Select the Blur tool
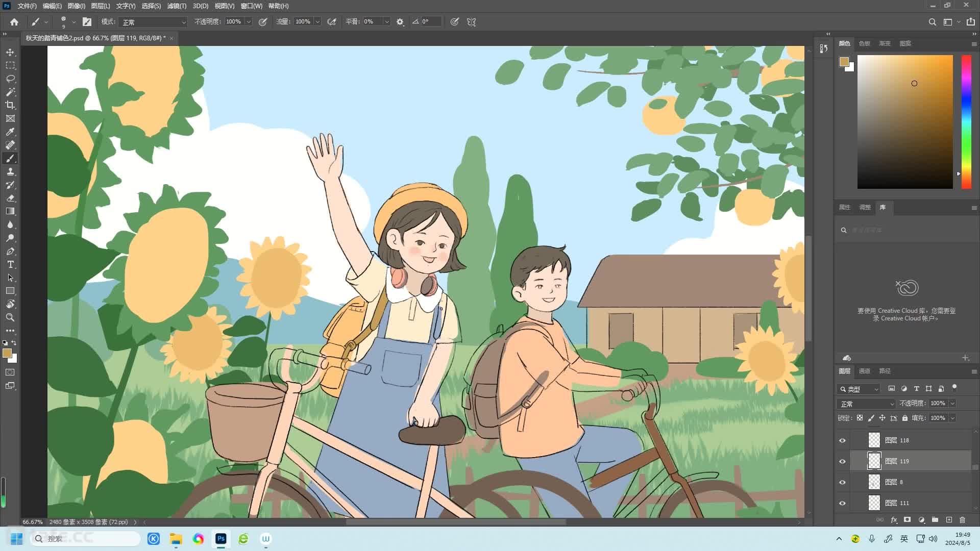The width and height of the screenshot is (980, 551). click(10, 224)
